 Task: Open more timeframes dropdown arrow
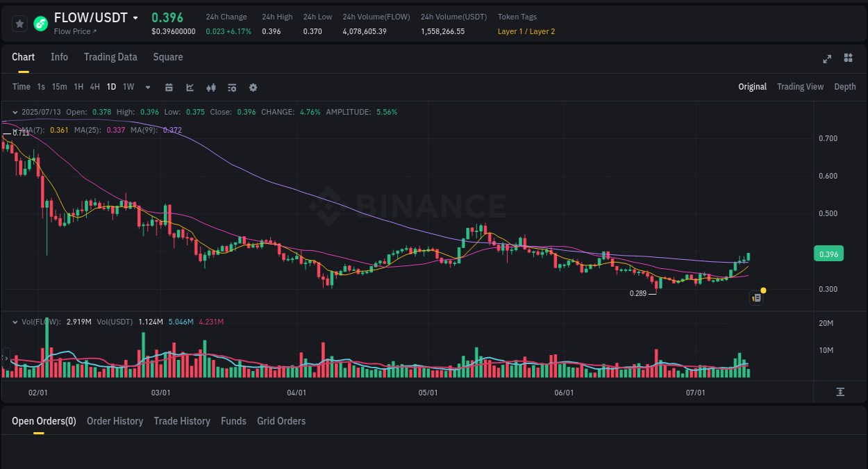click(147, 87)
